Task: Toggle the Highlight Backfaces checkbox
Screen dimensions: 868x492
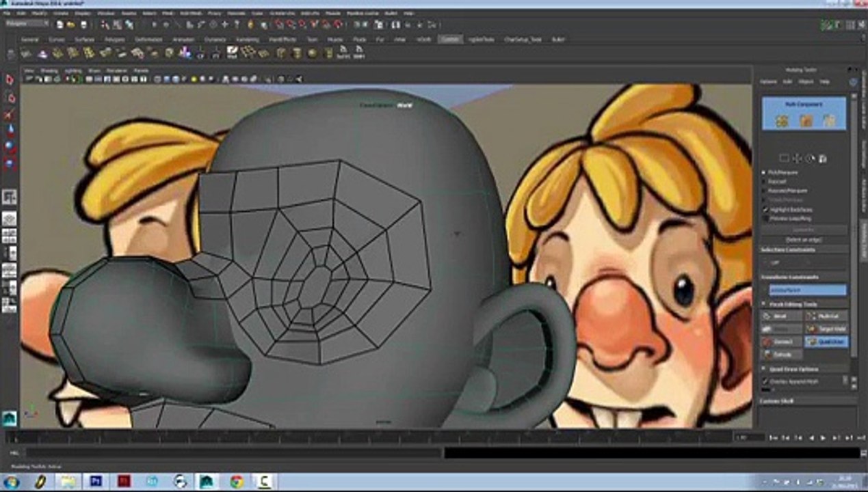Action: (x=765, y=209)
